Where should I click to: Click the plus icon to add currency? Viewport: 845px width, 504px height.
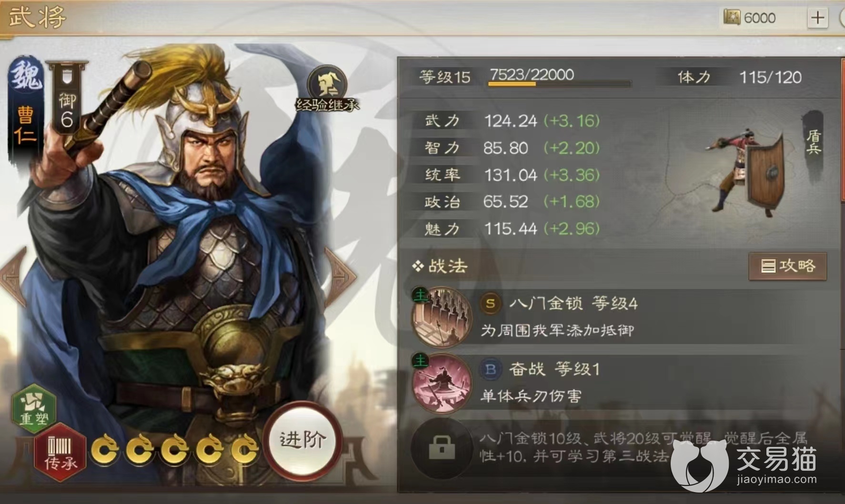point(818,18)
